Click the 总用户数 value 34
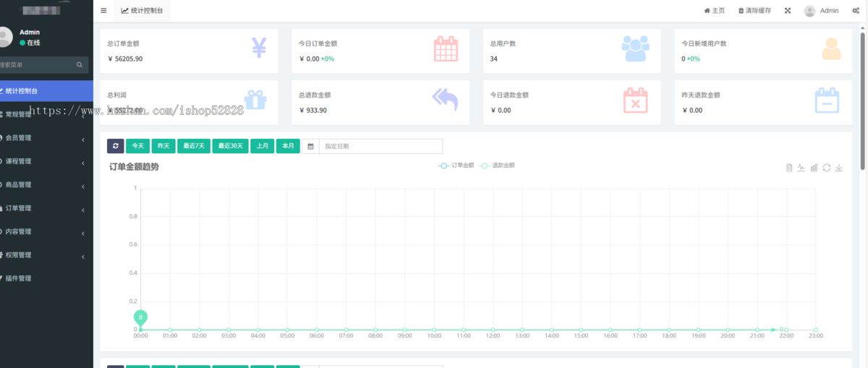Image resolution: width=868 pixels, height=368 pixels. (494, 59)
